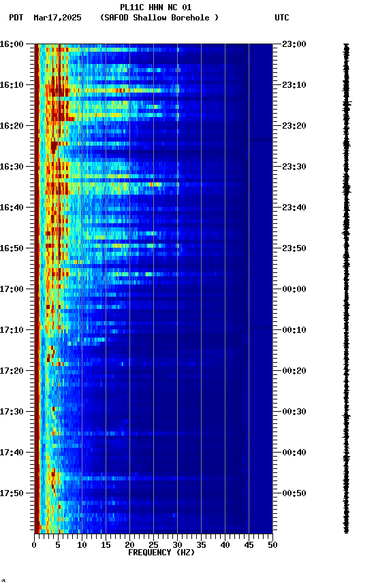Screen dimensions: 376x588
Task: Click the 23:10 UTC time label
Action: coord(294,85)
